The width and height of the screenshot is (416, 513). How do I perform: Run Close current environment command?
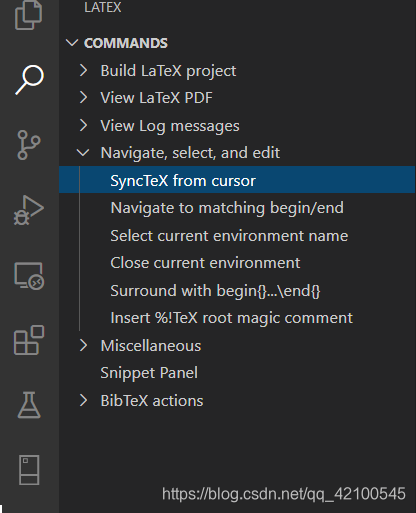click(205, 263)
